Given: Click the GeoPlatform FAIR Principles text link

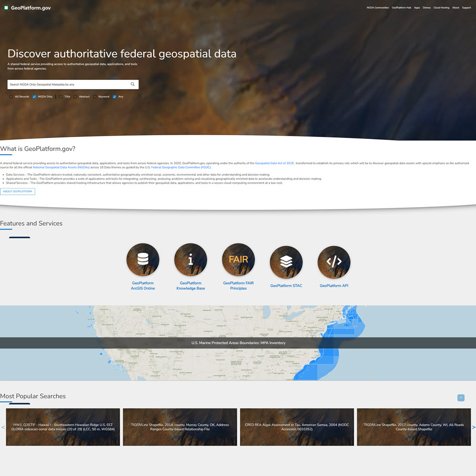Looking at the screenshot, I should click(238, 286).
